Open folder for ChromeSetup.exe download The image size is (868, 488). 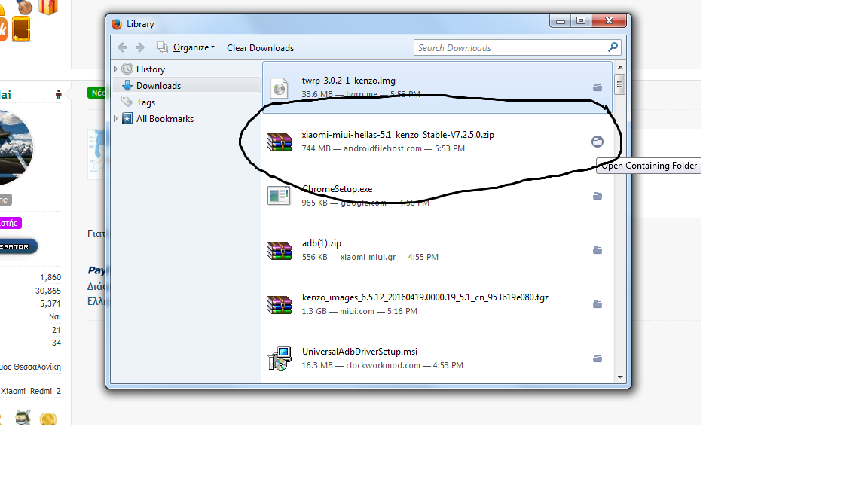(x=598, y=196)
